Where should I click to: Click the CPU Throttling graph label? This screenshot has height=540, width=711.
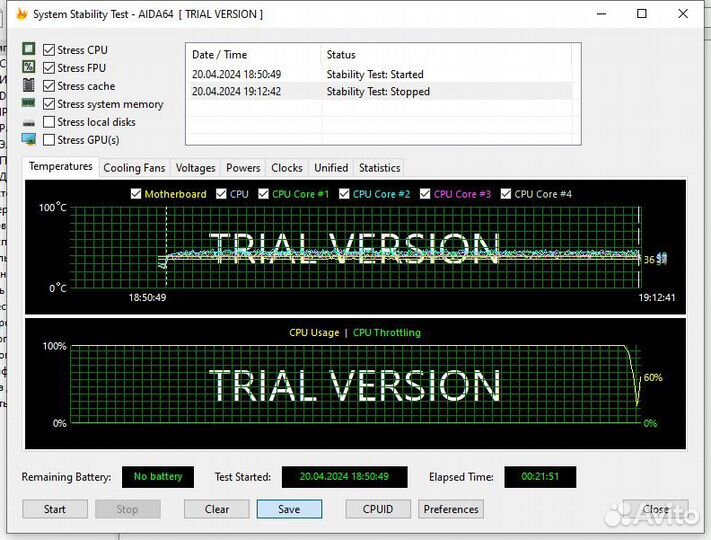387,333
